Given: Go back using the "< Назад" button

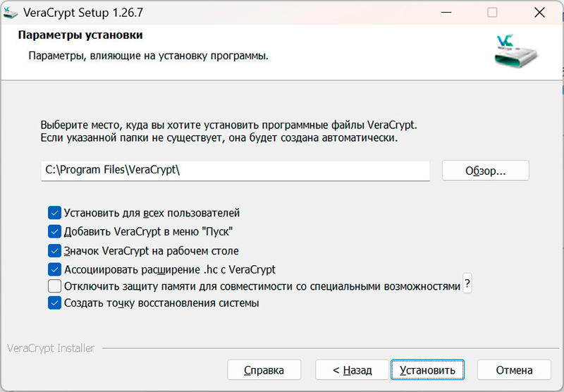Looking at the screenshot, I should tap(352, 370).
